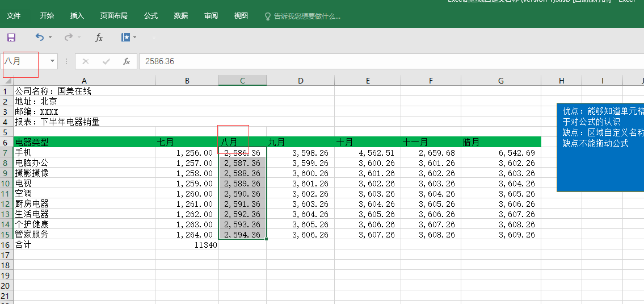Click the Select All corner triangle
The height and width of the screenshot is (304, 644).
click(x=7, y=81)
